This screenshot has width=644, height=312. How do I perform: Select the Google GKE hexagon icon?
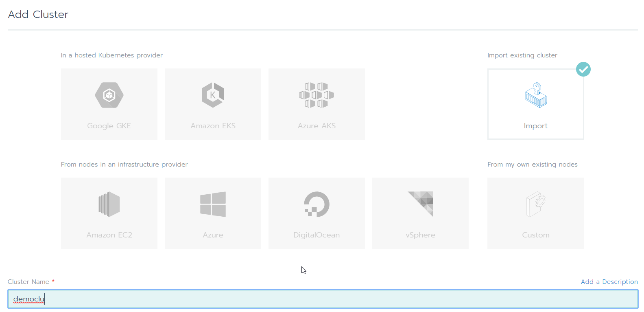coord(109,95)
